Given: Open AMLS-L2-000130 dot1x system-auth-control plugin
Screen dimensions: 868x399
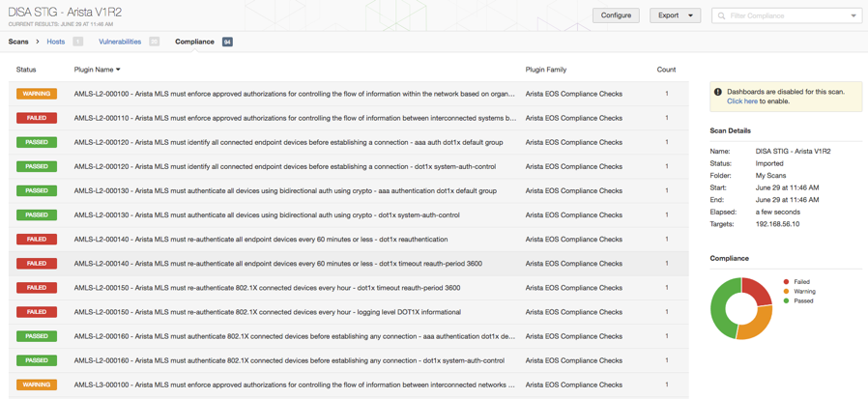Looking at the screenshot, I should tap(267, 214).
